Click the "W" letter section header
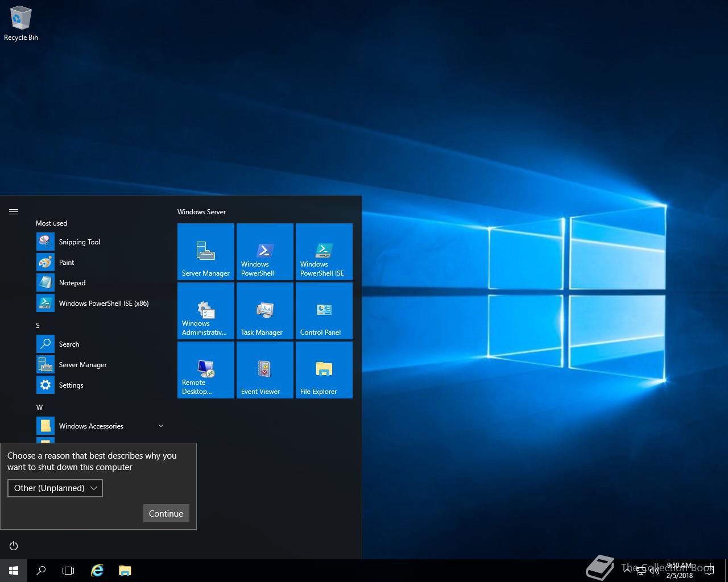The width and height of the screenshot is (728, 582). click(x=39, y=408)
